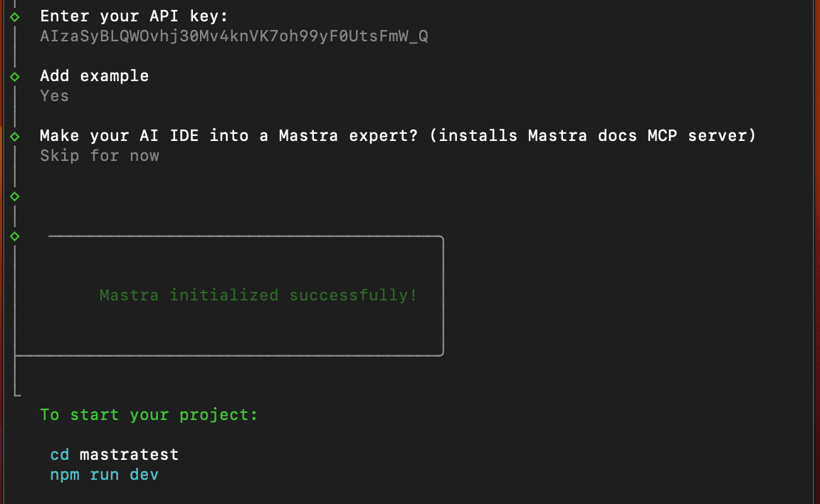820x504 pixels.
Task: Click the diamond at the success box's top-left corner
Action: click(x=15, y=236)
